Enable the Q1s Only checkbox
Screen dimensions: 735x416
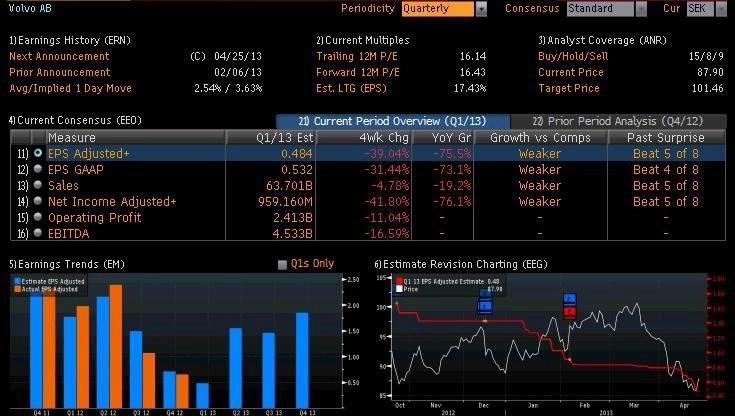(x=282, y=265)
